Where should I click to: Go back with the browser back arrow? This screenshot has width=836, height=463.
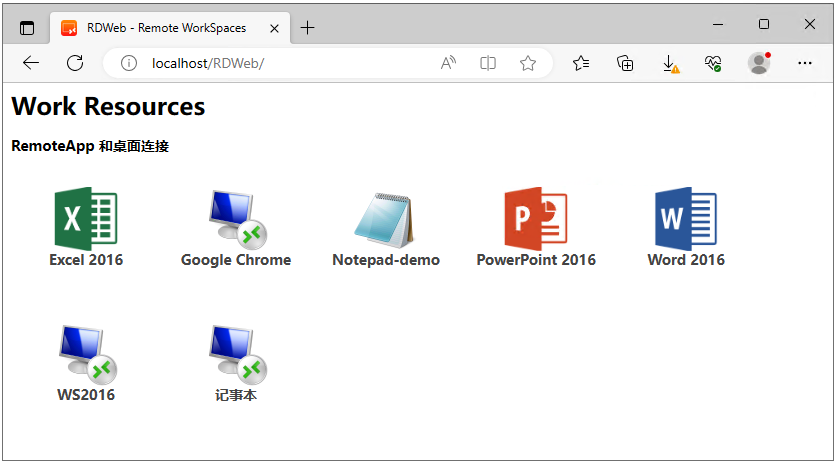31,63
